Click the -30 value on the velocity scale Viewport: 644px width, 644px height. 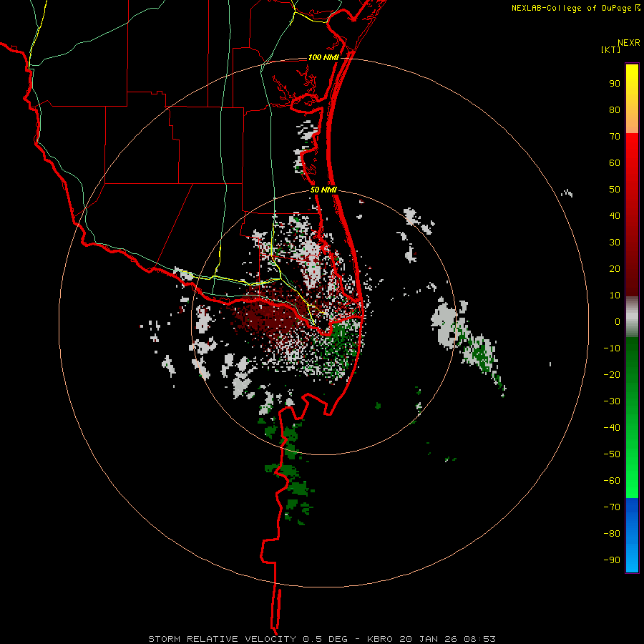[x=612, y=401]
